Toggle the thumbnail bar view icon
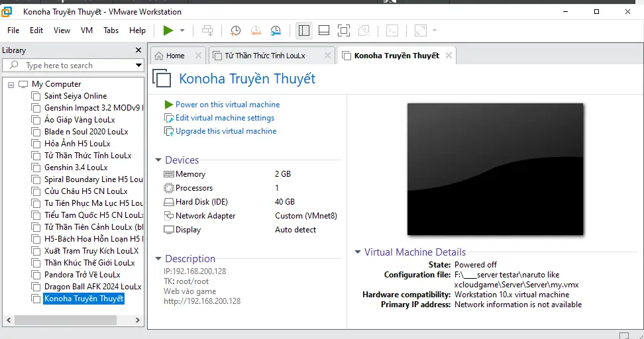This screenshot has width=644, height=339. click(x=324, y=30)
